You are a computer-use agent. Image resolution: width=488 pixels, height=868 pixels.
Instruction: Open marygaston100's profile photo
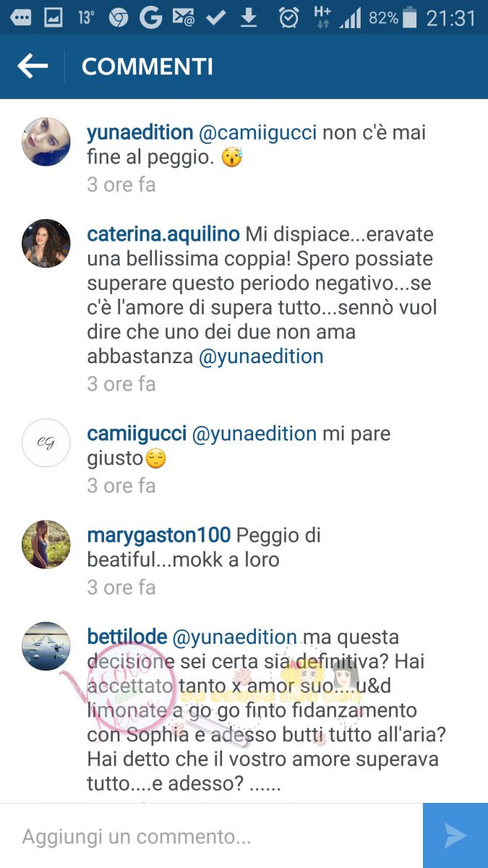pyautogui.click(x=46, y=545)
